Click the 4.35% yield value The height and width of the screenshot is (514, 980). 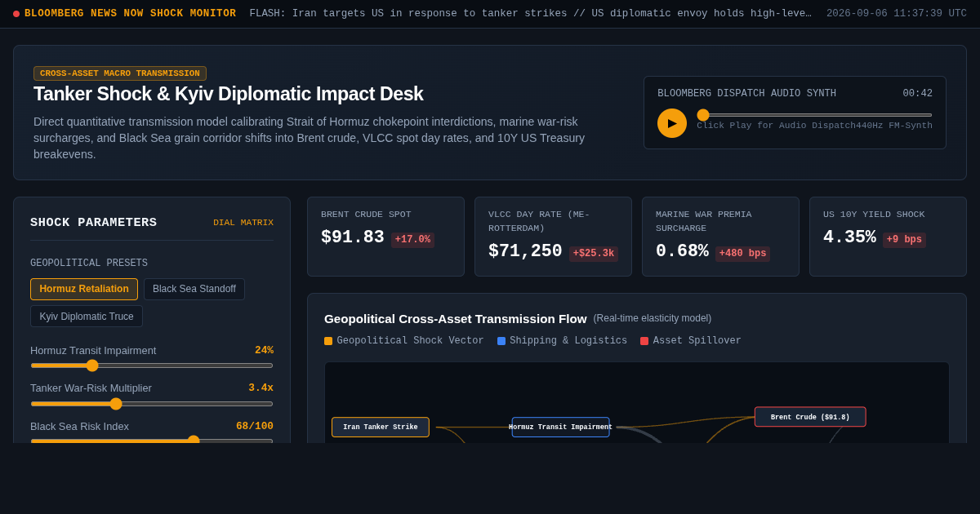(849, 237)
